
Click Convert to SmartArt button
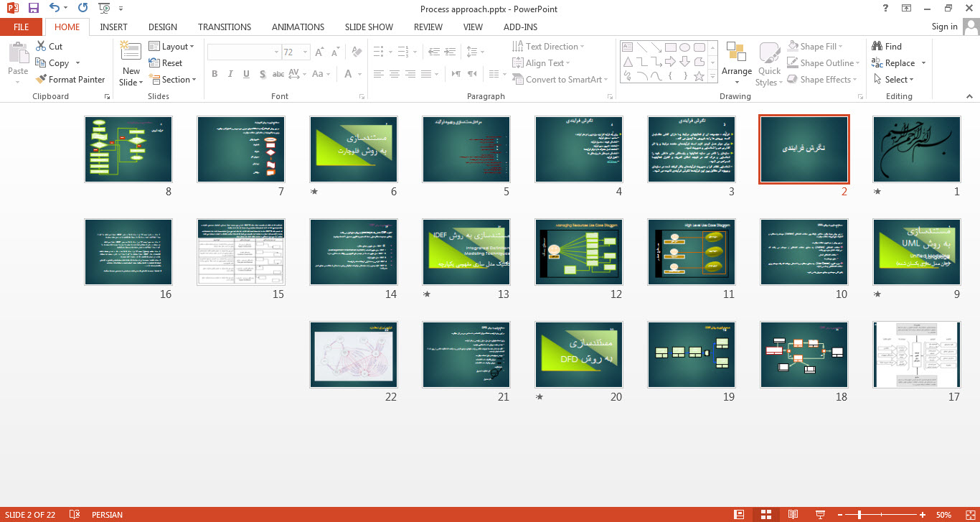coord(560,80)
